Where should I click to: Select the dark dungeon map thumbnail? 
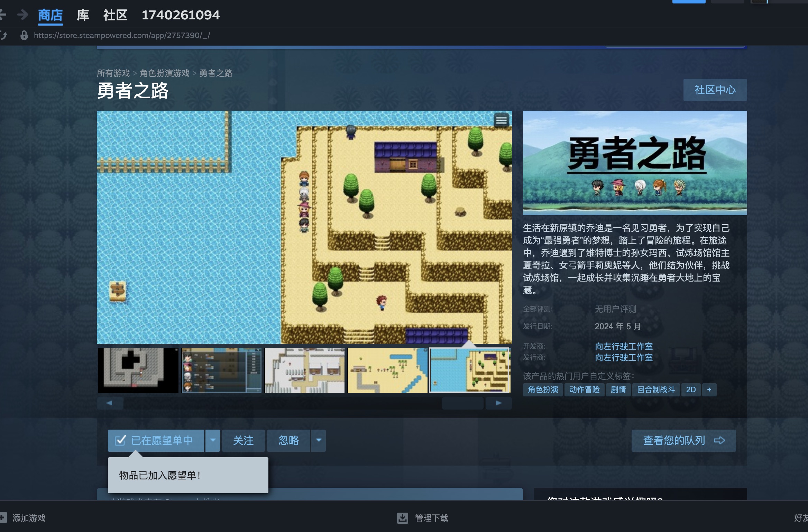(138, 370)
